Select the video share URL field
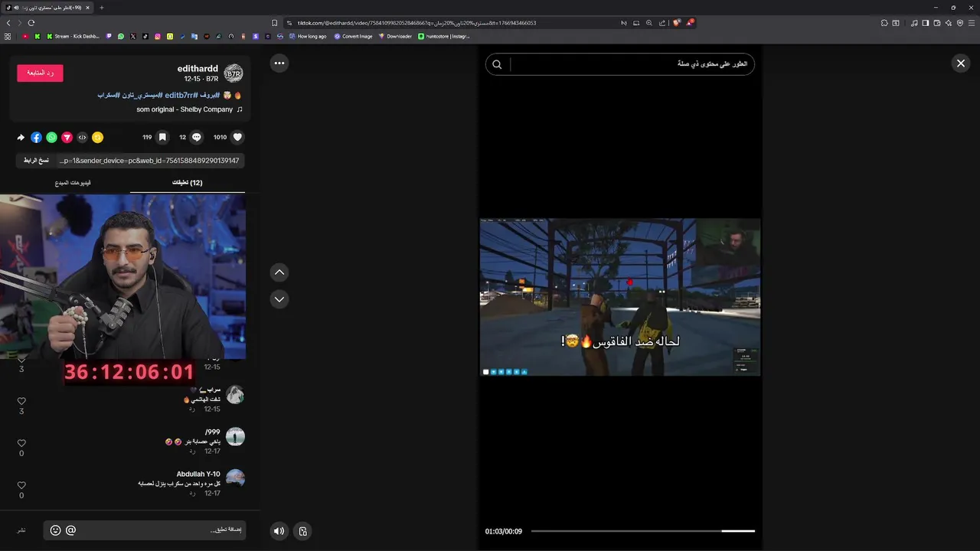 click(150, 161)
